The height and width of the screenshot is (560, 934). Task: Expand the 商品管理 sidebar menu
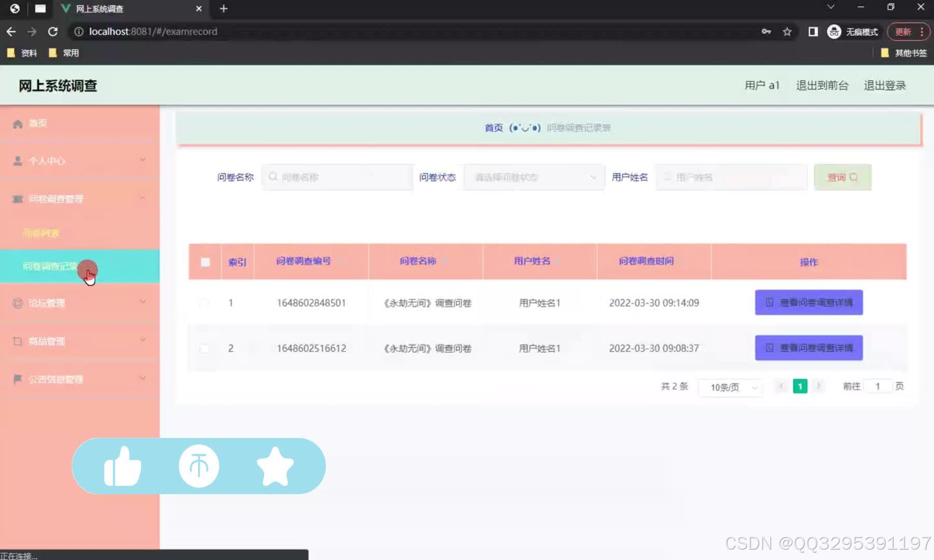click(x=143, y=340)
